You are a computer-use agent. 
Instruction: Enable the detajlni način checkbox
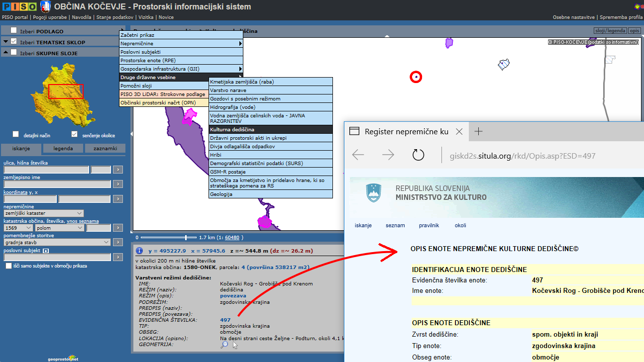pos(16,134)
